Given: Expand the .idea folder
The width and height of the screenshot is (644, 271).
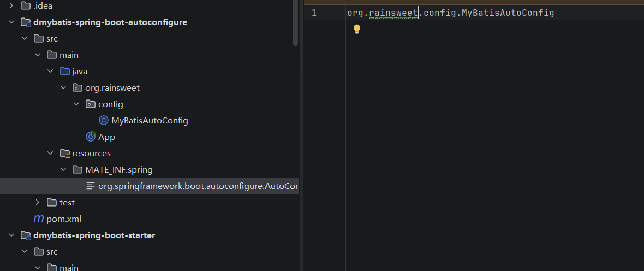Looking at the screenshot, I should click(x=11, y=6).
